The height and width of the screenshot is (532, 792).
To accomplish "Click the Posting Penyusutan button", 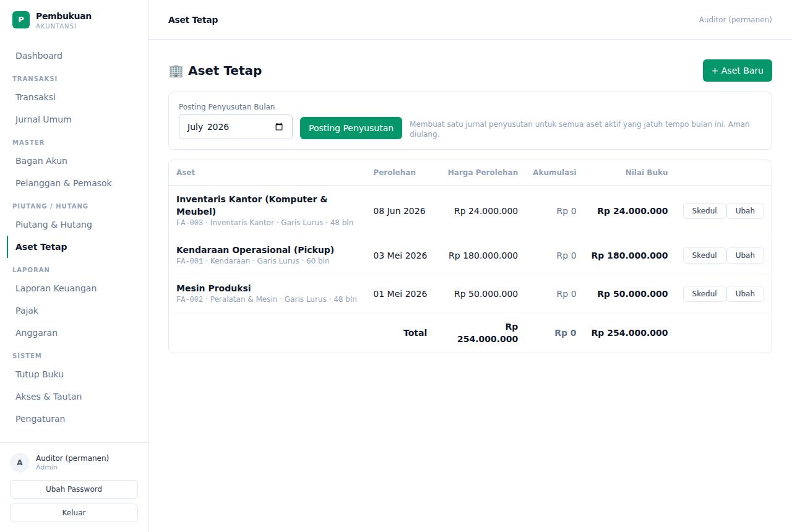I will coord(351,128).
